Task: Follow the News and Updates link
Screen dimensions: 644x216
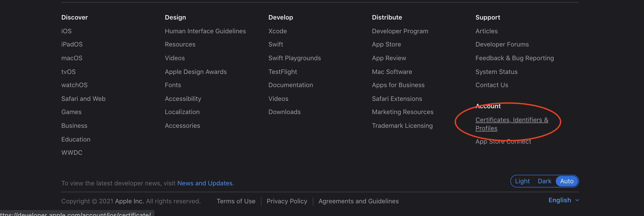Action: [x=205, y=183]
